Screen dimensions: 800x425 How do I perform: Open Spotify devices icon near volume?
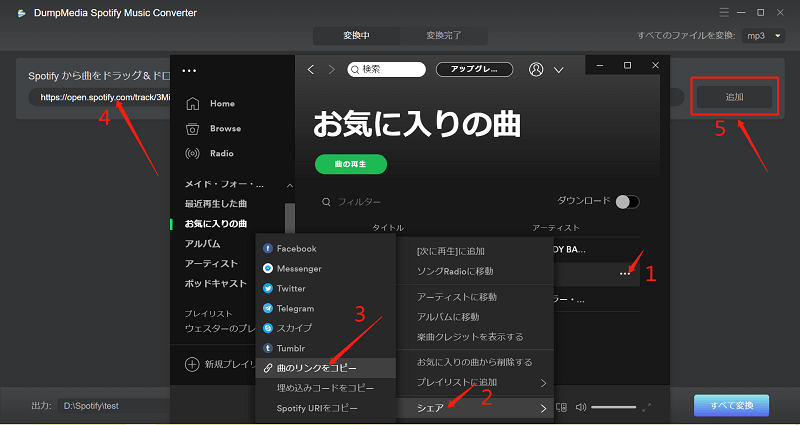[562, 407]
